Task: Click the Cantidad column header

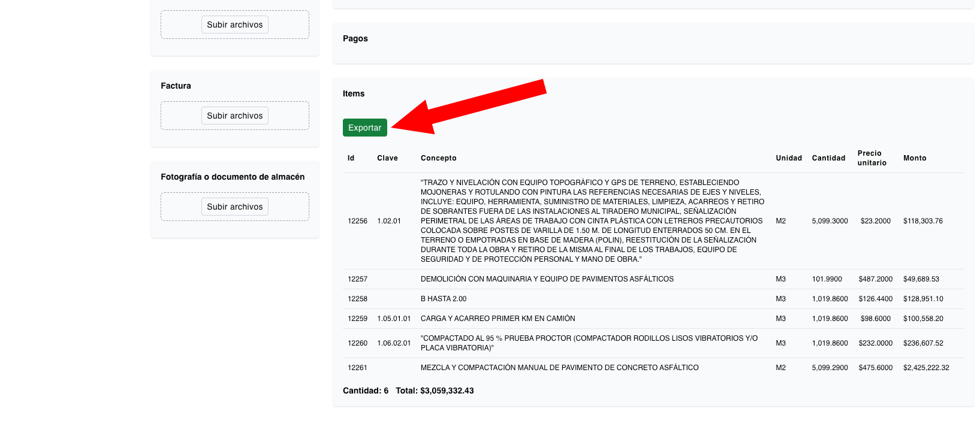Action: tap(828, 158)
